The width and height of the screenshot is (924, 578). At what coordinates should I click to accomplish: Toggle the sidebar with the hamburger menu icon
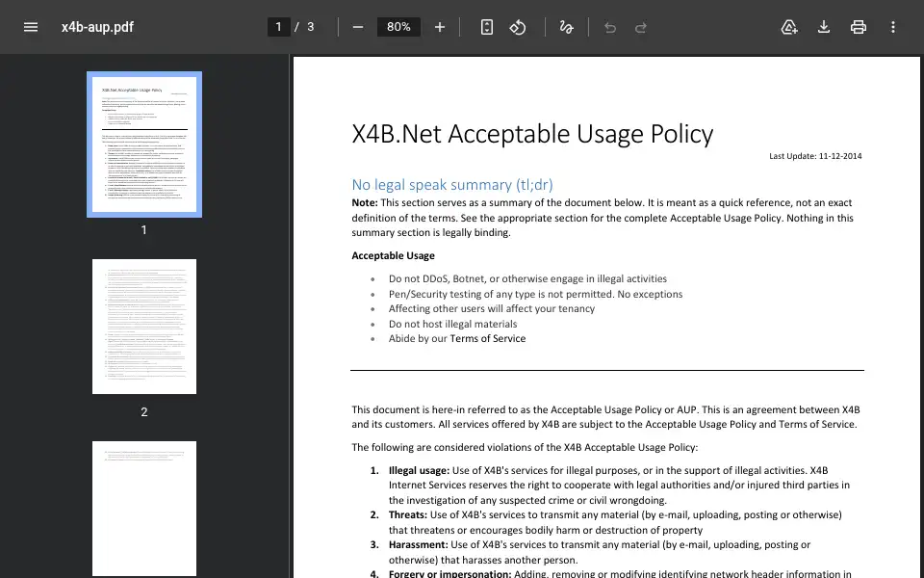pyautogui.click(x=31, y=27)
